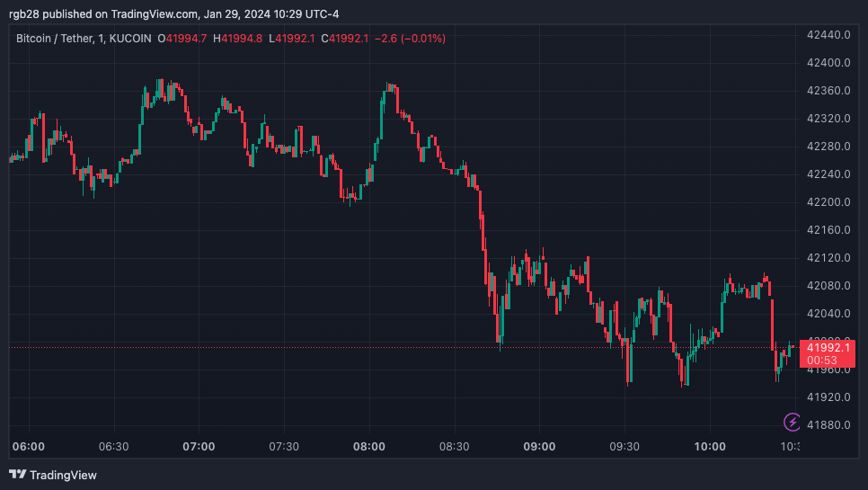Click the 06:00 time axis label
Image resolution: width=868 pixels, height=490 pixels.
pos(28,447)
